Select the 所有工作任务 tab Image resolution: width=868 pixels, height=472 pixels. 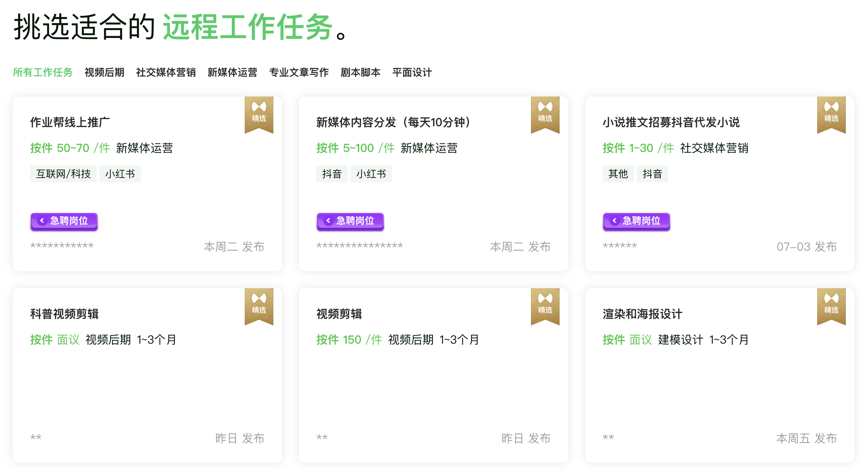point(43,73)
